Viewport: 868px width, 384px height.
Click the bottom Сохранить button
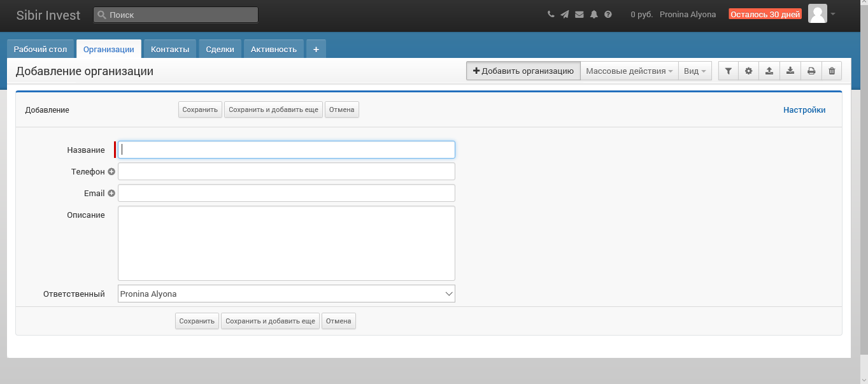(x=197, y=321)
